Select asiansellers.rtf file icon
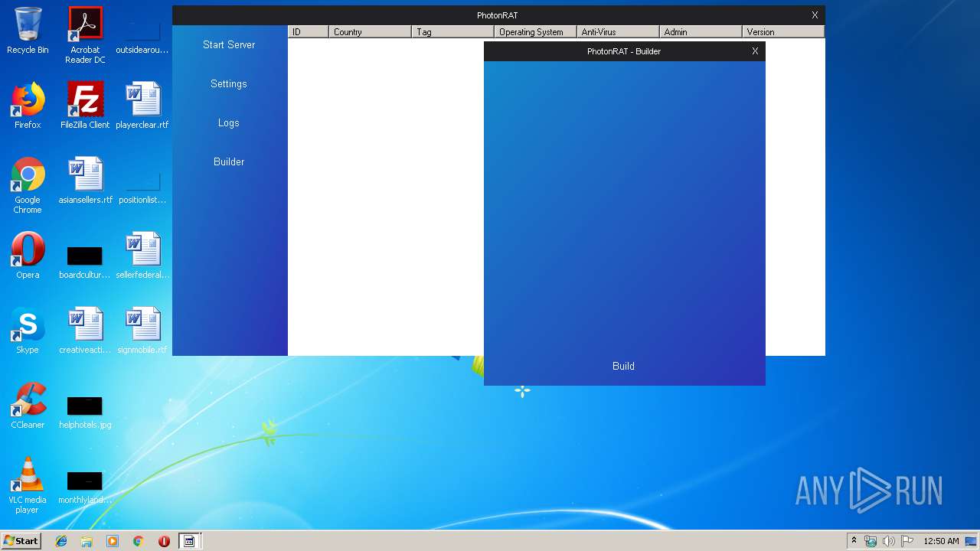 coord(85,181)
